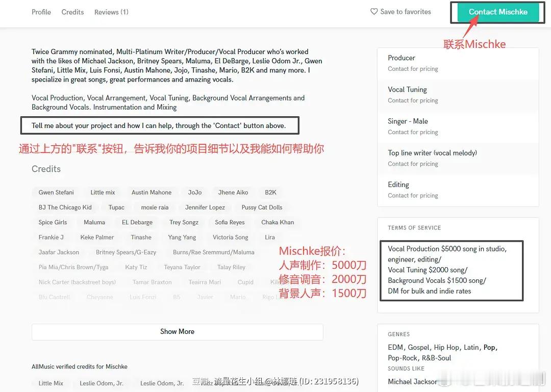This screenshot has width=551, height=392.
Task: Click the Lira credit tag
Action: (x=270, y=238)
